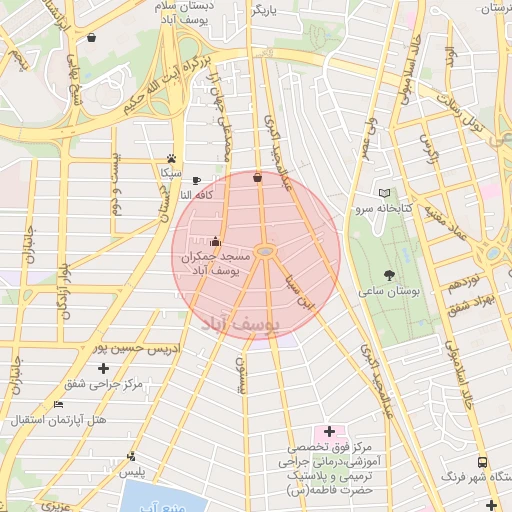The width and height of the screenshot is (512, 512).
Task: Click the shopping bag icon near شیخ بهایی
Action: coord(91,37)
